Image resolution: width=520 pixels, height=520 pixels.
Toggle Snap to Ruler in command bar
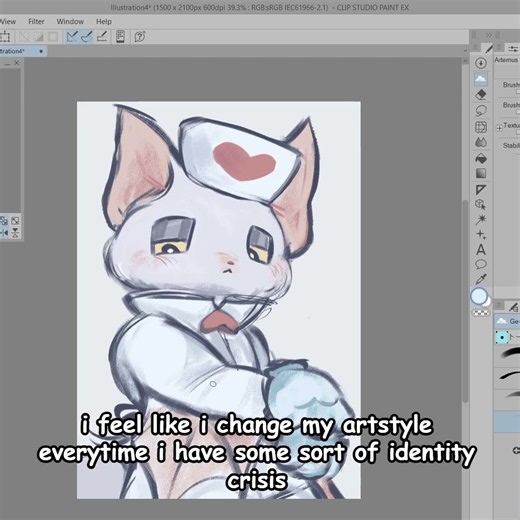coord(72,36)
